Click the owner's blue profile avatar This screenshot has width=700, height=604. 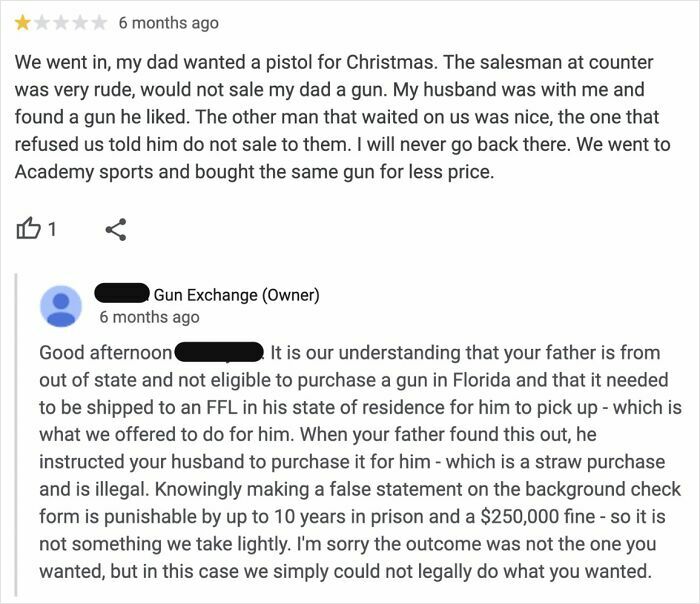60,305
